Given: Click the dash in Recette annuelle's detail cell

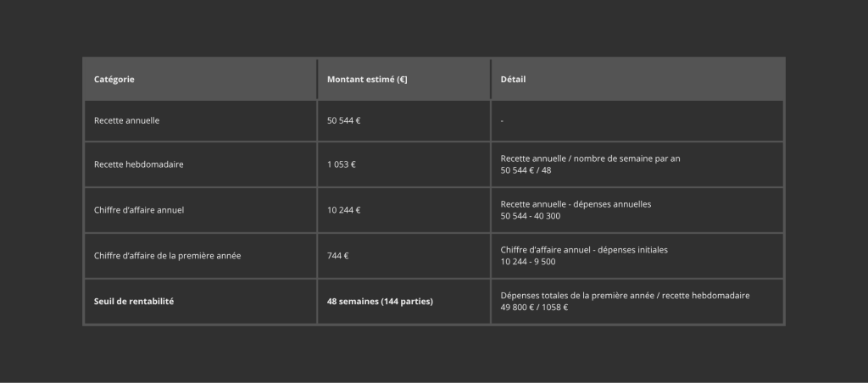Looking at the screenshot, I should coord(502,121).
